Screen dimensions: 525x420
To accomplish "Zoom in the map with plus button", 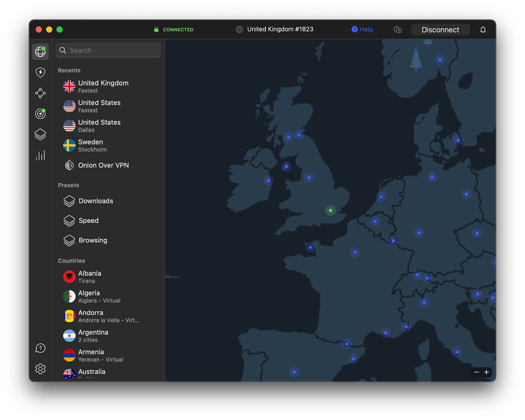I will pyautogui.click(x=487, y=372).
